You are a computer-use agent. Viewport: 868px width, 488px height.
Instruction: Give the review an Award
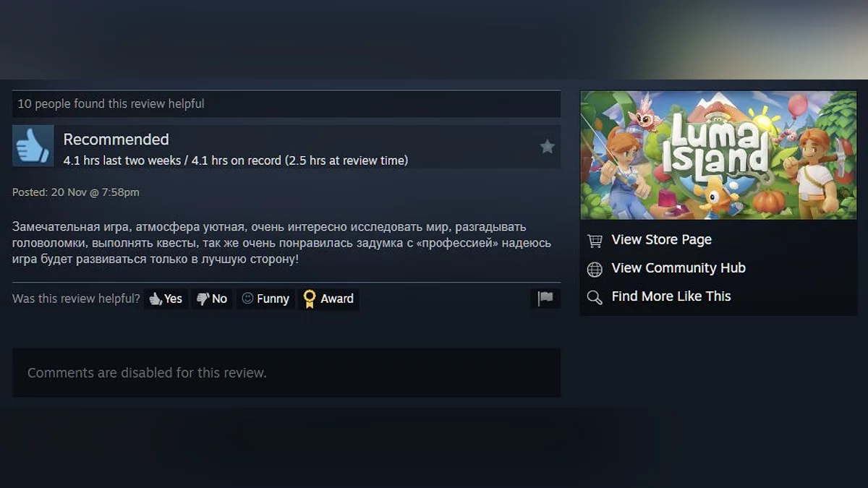click(328, 299)
